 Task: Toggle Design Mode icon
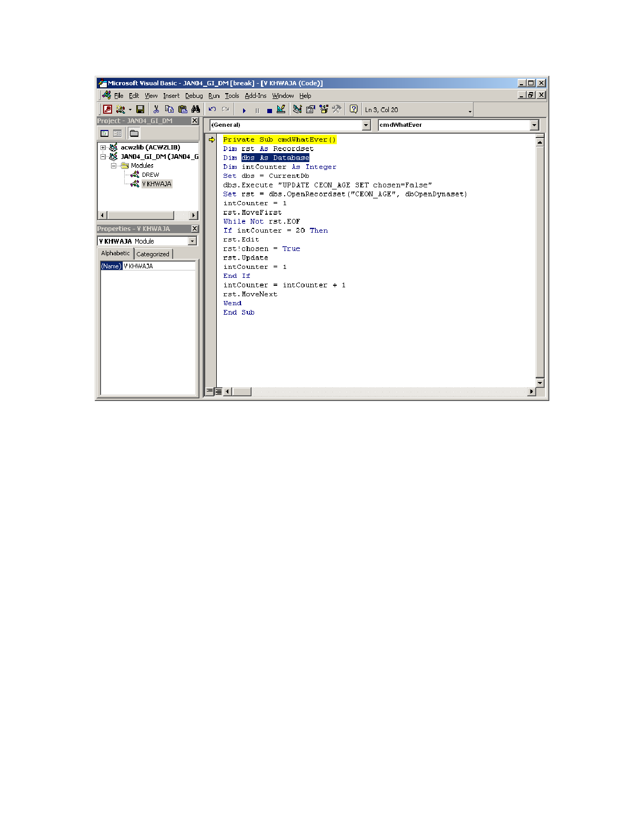[281, 109]
